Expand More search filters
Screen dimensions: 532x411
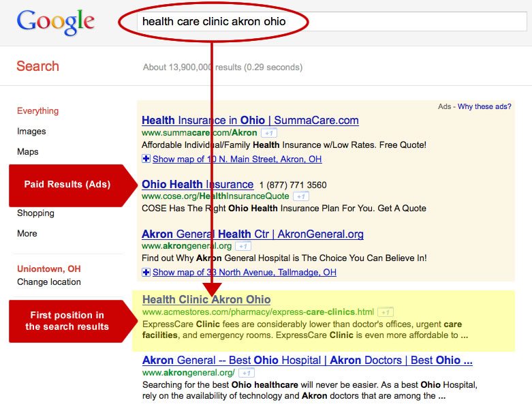tap(27, 233)
